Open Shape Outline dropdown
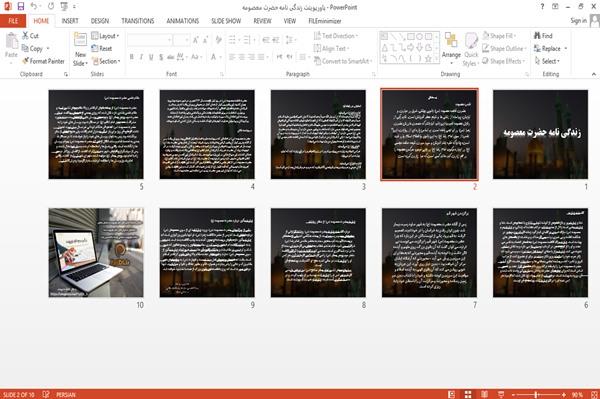Viewport: 600px width, 399px height. [504, 49]
